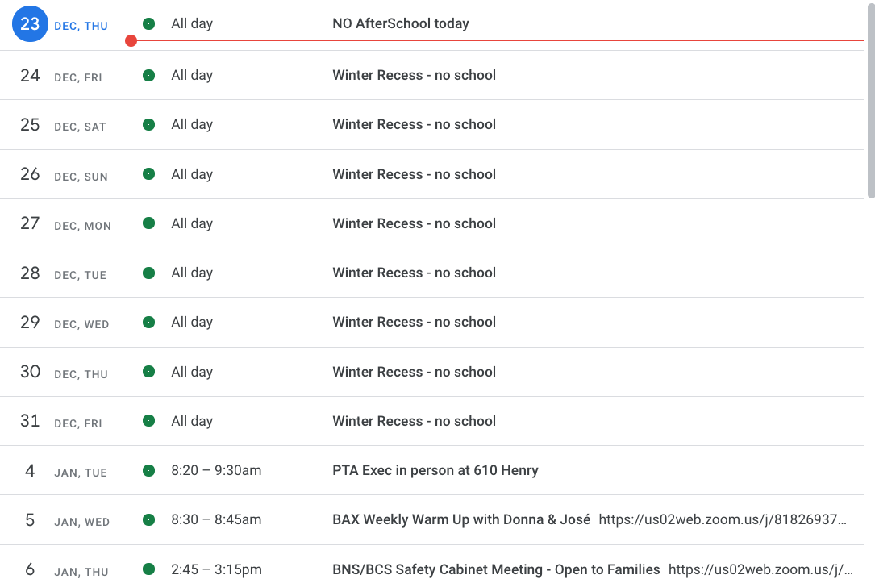Screen dimensions: 875x588
Task: Open Winter Recess event on Dec 24
Action: click(414, 75)
